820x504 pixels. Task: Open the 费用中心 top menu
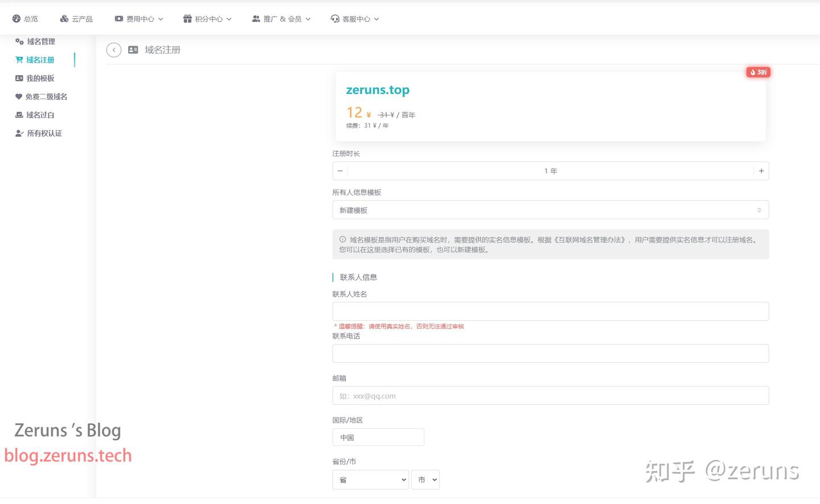click(139, 19)
